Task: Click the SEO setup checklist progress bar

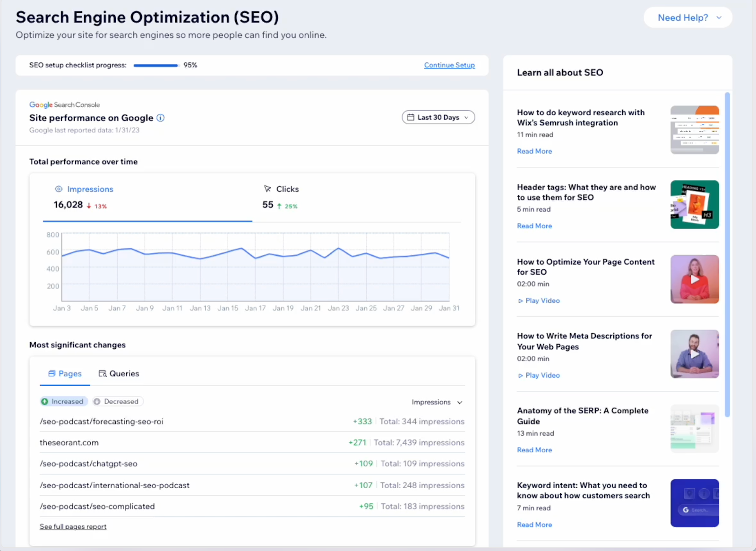Action: [156, 65]
